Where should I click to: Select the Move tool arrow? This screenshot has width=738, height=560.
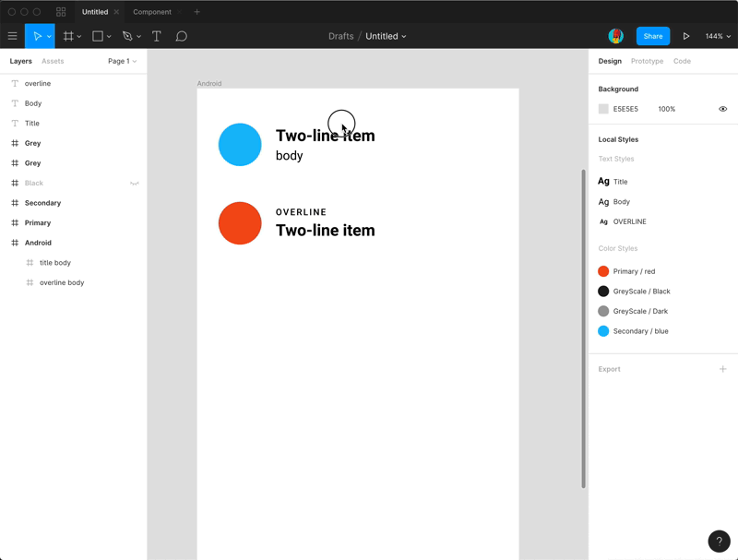(37, 36)
